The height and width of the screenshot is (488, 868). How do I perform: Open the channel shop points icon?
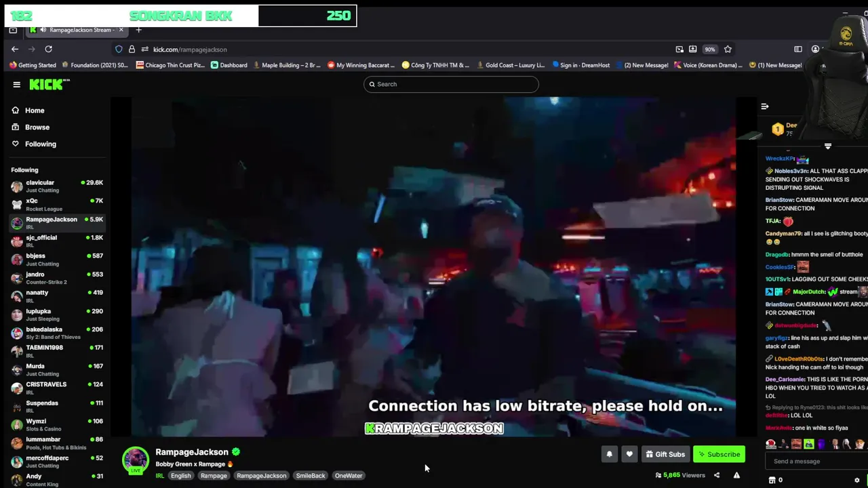(772, 481)
